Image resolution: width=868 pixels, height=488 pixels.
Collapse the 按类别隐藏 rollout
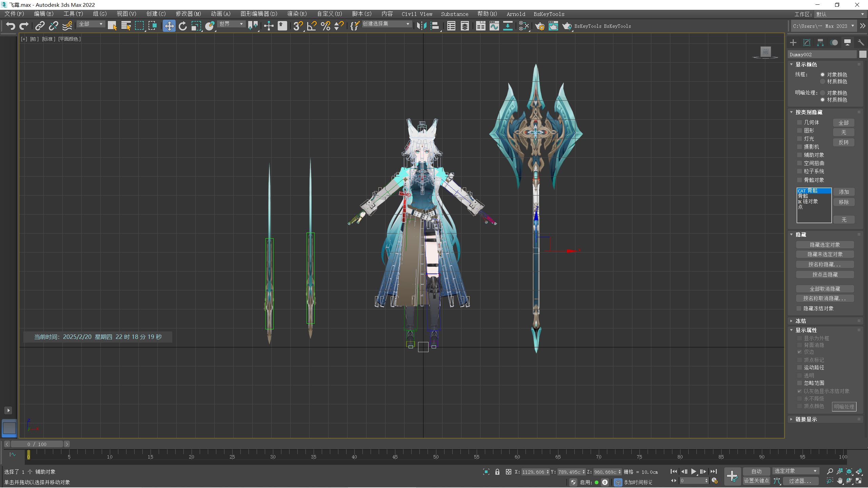point(792,112)
